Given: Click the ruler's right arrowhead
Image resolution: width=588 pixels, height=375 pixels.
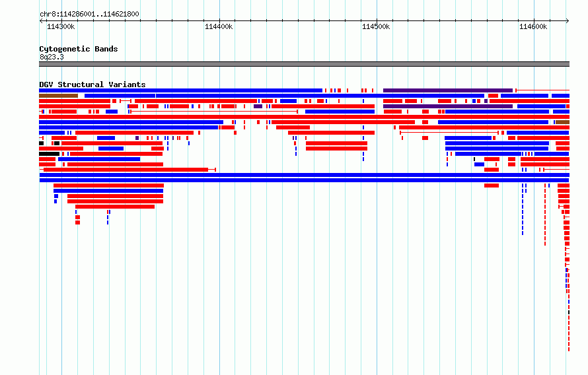Looking at the screenshot, I should click(568, 21).
